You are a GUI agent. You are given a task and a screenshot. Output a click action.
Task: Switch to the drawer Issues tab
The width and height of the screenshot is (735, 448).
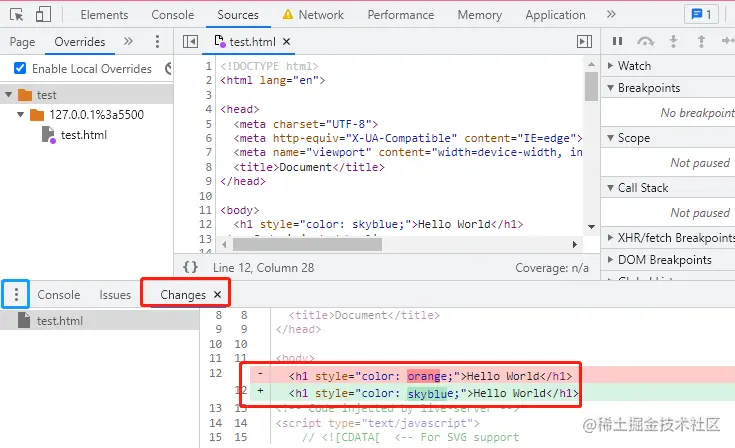point(115,295)
